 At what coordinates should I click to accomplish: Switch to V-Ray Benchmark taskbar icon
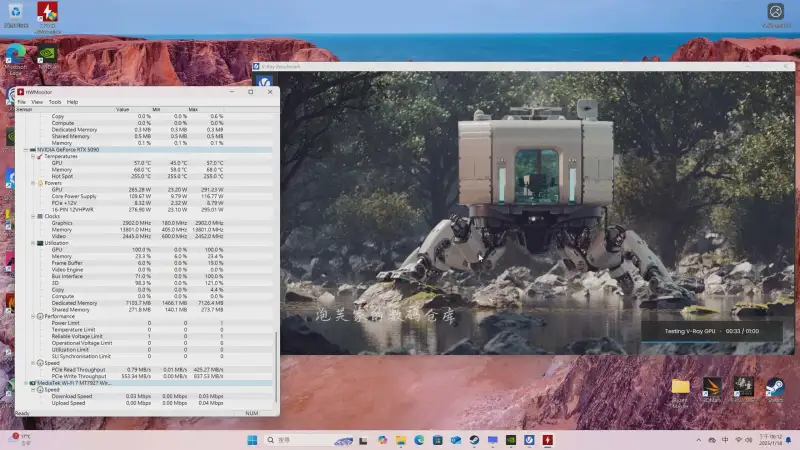tap(529, 440)
